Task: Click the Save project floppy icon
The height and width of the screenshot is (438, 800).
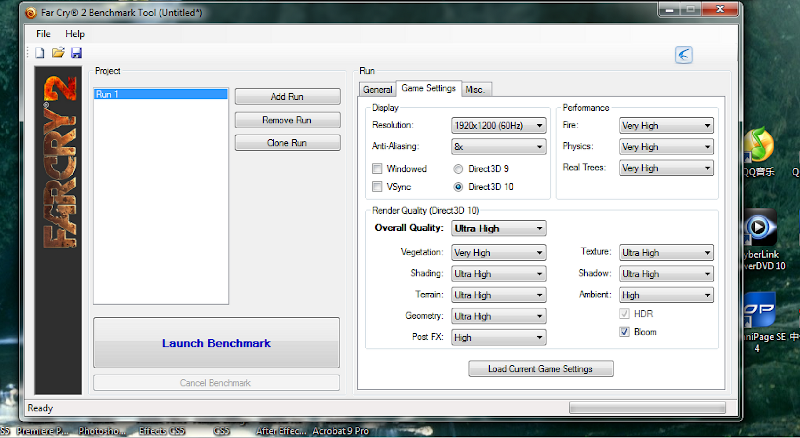Action: tap(76, 53)
